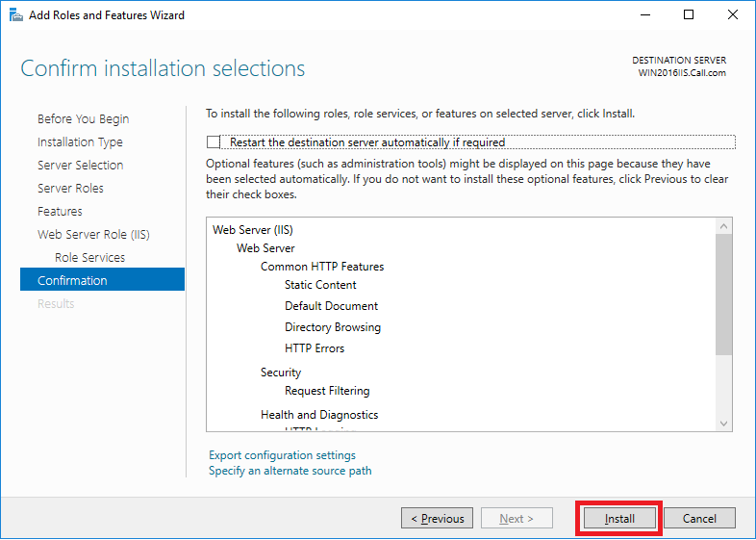756x540 pixels.
Task: Select Directory Browsing entry
Action: point(333,327)
